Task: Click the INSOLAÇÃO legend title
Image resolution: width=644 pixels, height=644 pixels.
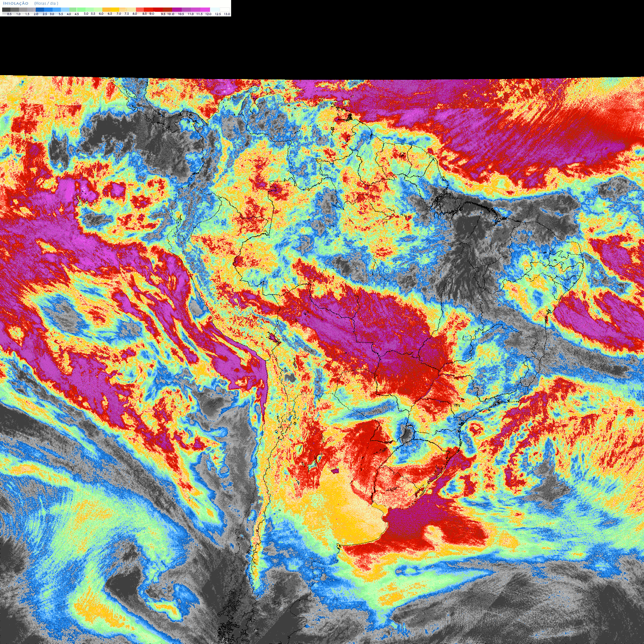Action: click(16, 3)
